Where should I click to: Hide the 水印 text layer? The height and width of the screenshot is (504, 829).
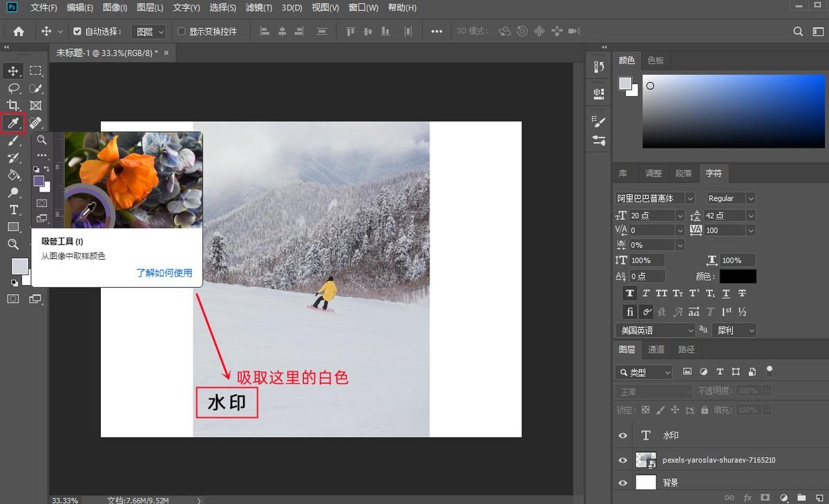[623, 436]
